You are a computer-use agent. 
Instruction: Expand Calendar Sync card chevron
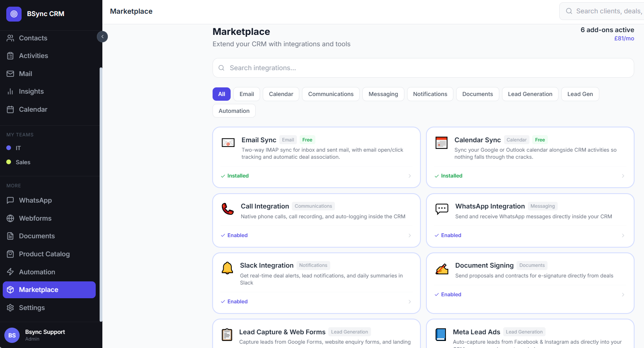[x=623, y=176]
